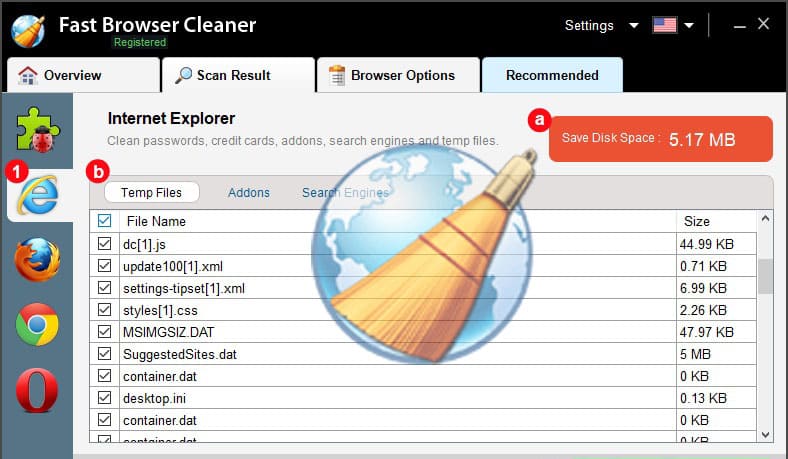
Task: Uncheck the container.dat checkbox above desktop.ini
Action: point(105,376)
